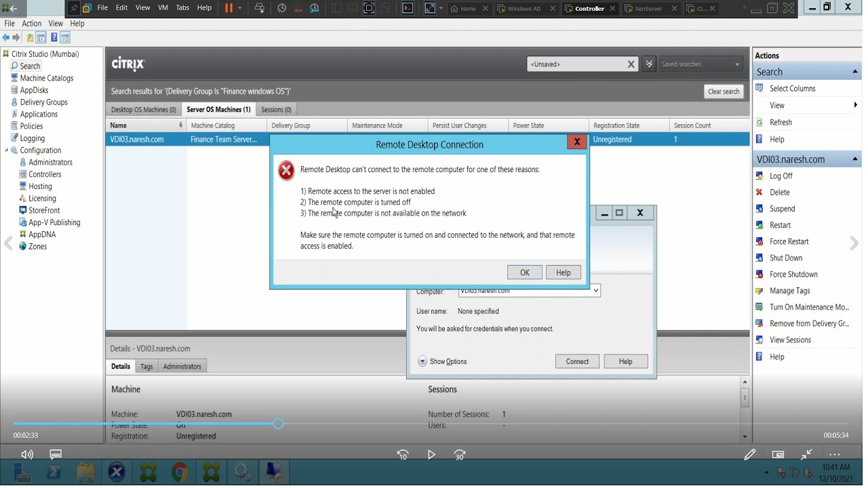Open Action menu in MMC menu bar

(31, 23)
